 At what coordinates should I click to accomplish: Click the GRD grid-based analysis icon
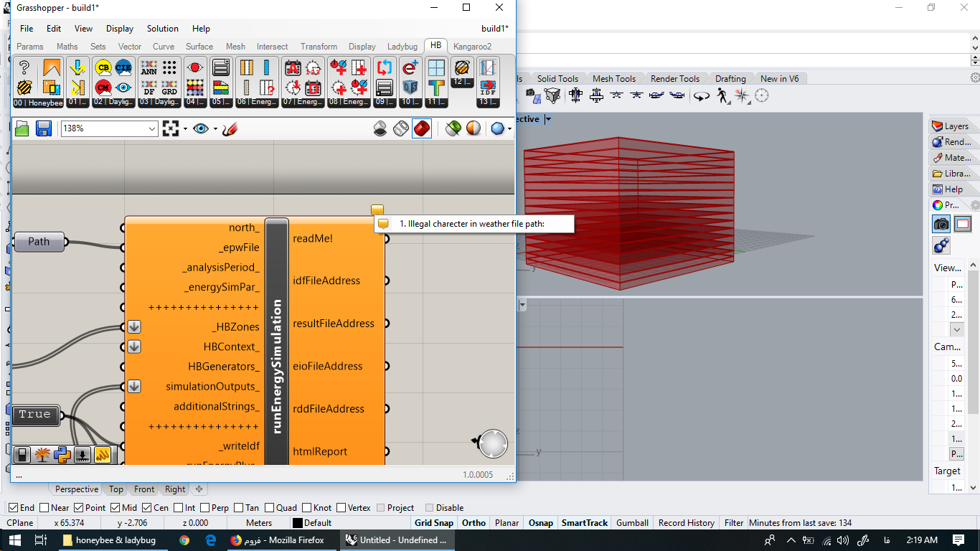tap(169, 88)
